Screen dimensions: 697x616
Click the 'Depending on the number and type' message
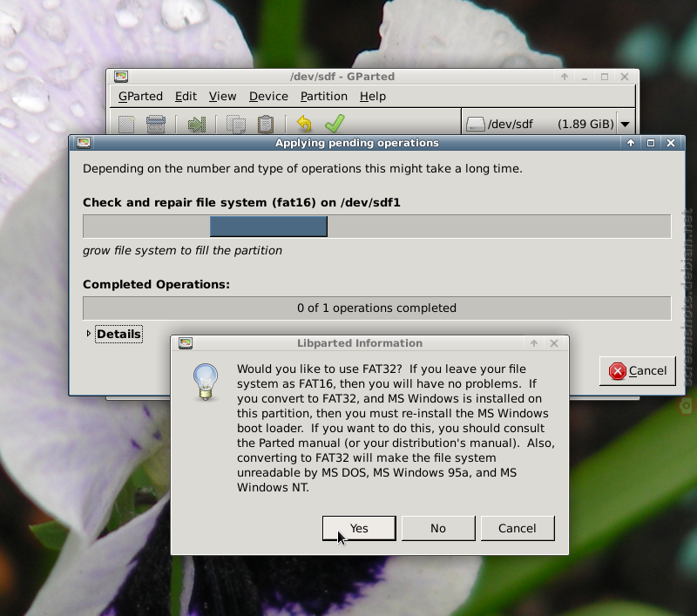pos(302,169)
